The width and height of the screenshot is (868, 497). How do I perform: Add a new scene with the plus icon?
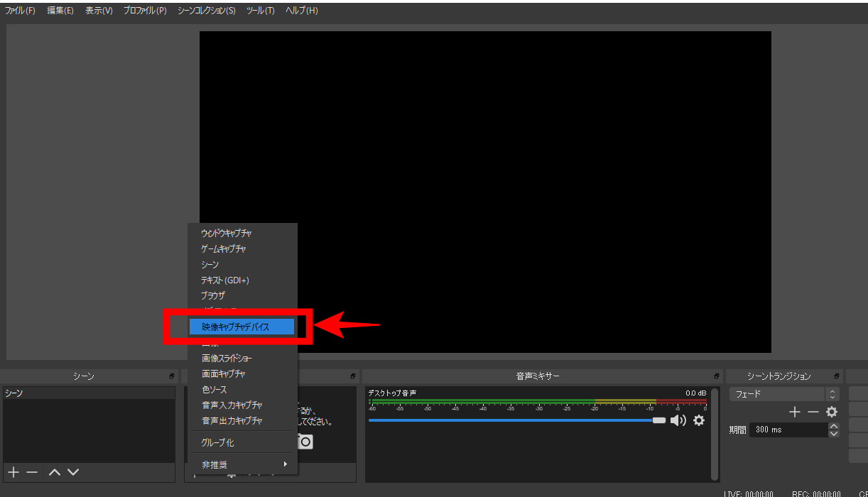pos(13,471)
